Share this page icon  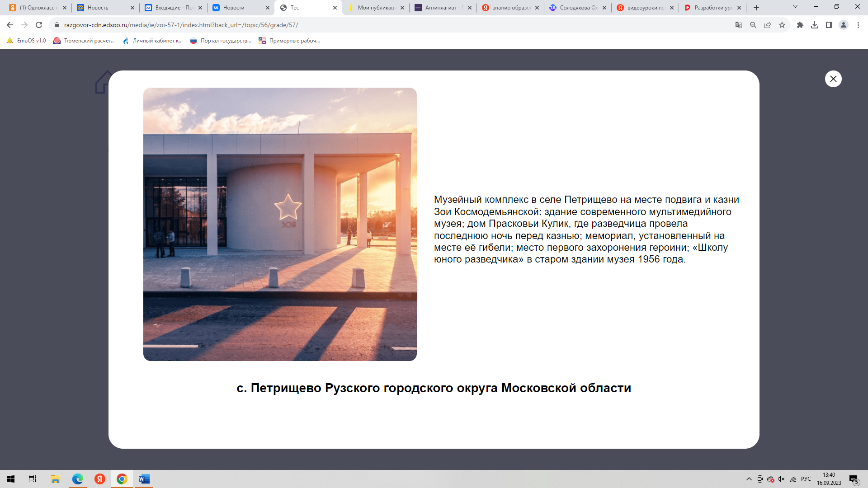point(768,25)
